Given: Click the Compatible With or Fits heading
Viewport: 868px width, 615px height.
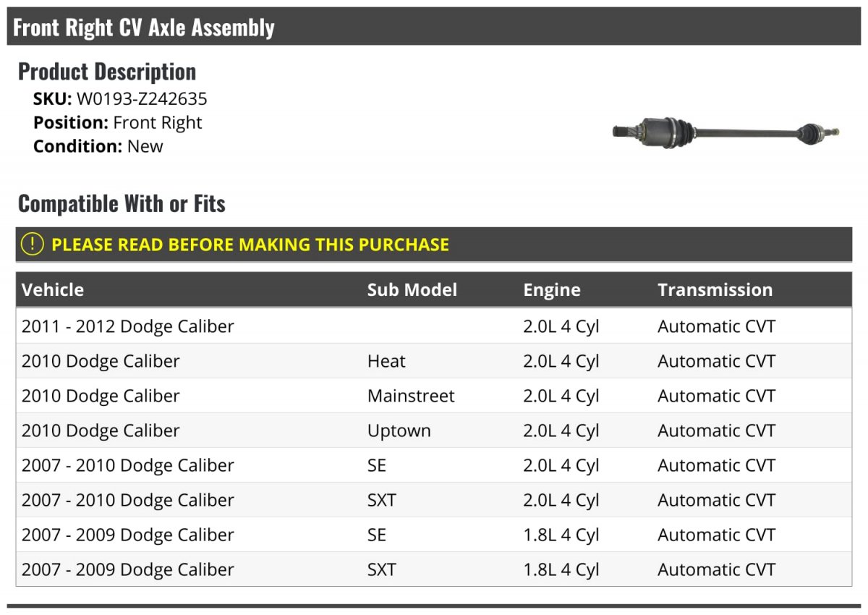Looking at the screenshot, I should point(122,204).
